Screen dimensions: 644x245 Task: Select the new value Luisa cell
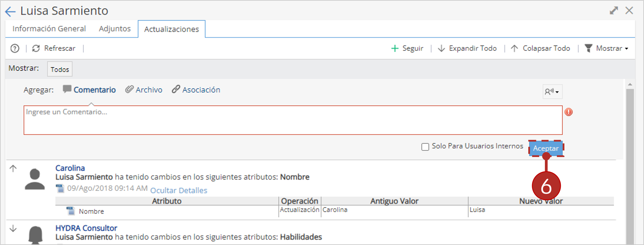pyautogui.click(x=541, y=210)
